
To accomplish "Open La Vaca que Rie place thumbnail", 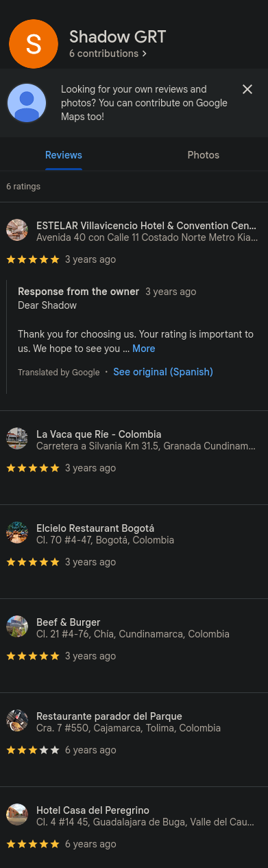I will tap(17, 438).
